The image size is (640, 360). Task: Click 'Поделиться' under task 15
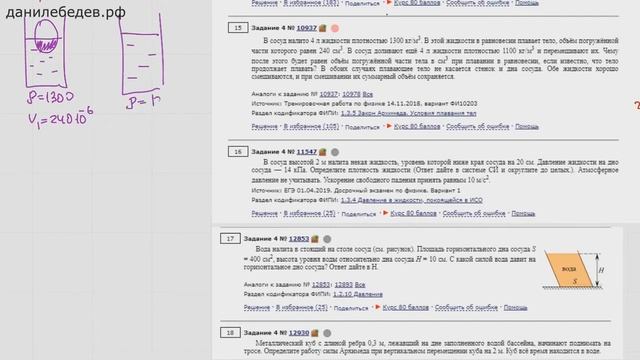coord(362,127)
